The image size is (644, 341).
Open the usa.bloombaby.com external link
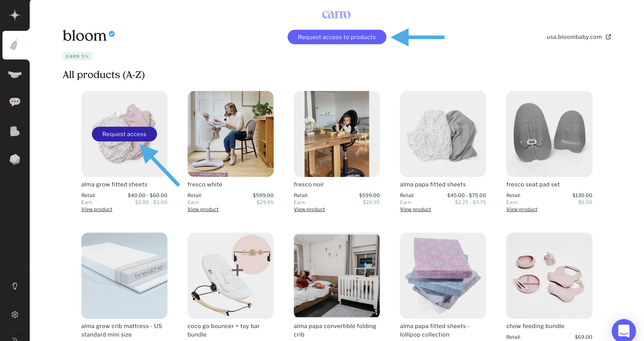(579, 37)
